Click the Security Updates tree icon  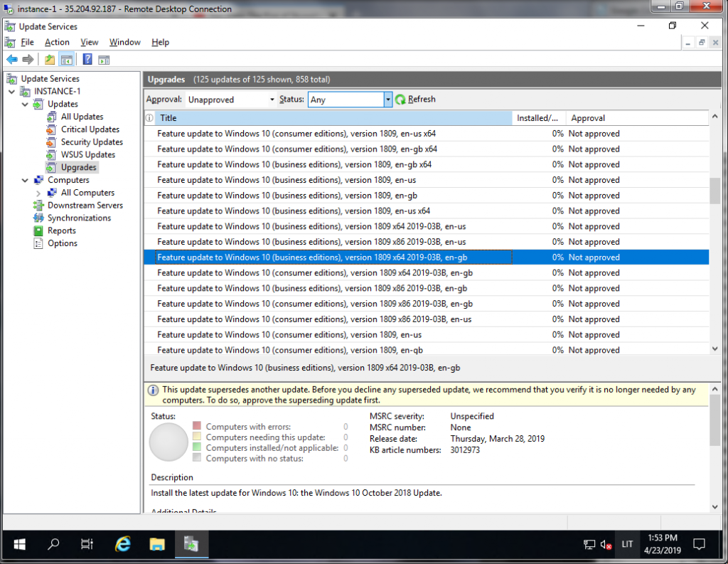51,142
